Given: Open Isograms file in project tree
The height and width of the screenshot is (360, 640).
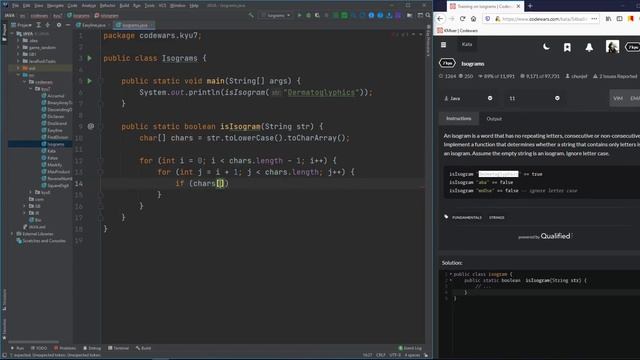Looking at the screenshot, I should pyautogui.click(x=53, y=144).
